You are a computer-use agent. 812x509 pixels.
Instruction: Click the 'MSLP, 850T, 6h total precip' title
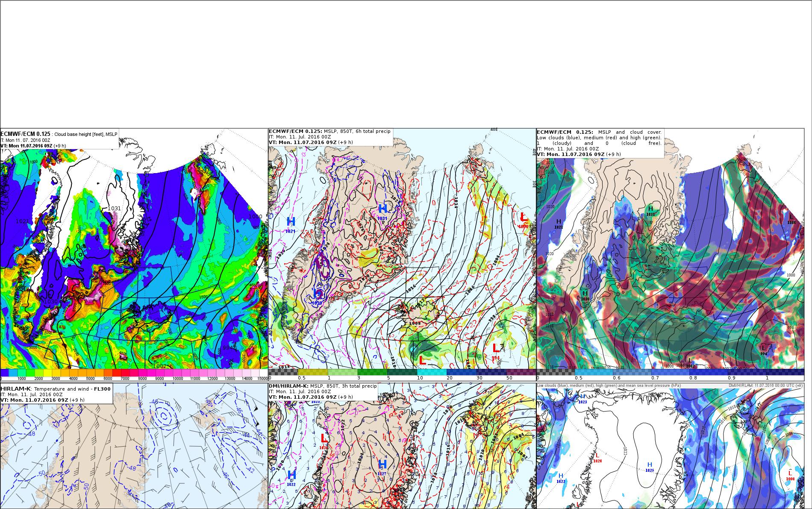point(357,131)
